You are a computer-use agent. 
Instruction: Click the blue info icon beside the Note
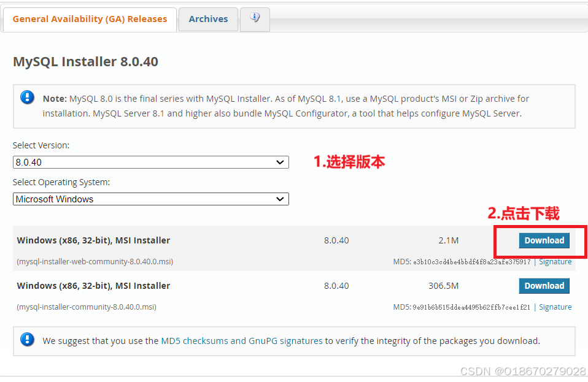click(x=27, y=97)
